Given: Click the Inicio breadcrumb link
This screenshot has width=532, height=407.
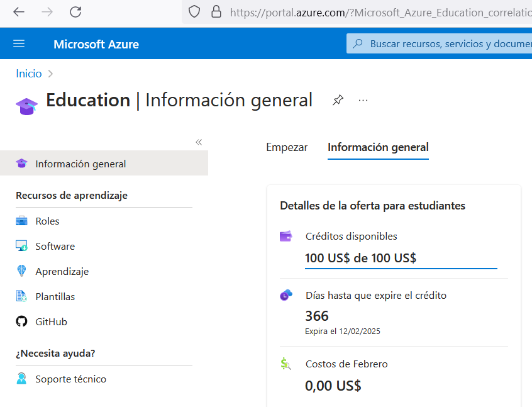Looking at the screenshot, I should [x=29, y=74].
